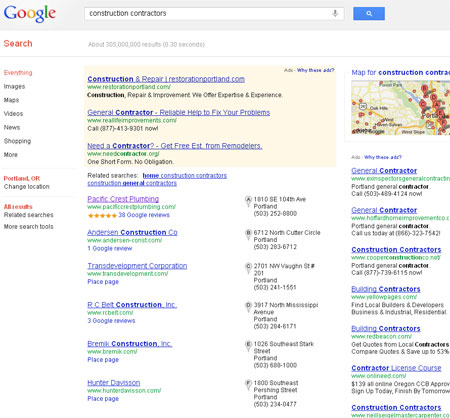450x418 pixels.
Task: Click 'Portland, OR' location label
Action: [22, 178]
